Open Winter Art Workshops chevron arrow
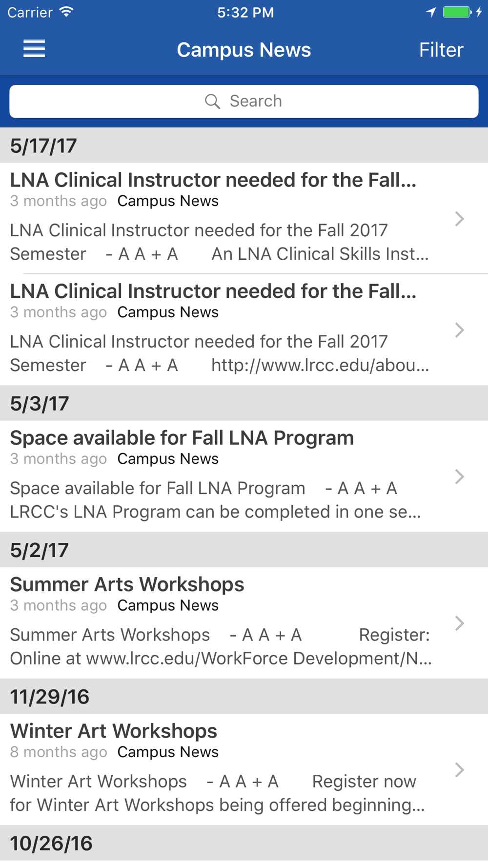The height and width of the screenshot is (868, 488). pyautogui.click(x=459, y=770)
